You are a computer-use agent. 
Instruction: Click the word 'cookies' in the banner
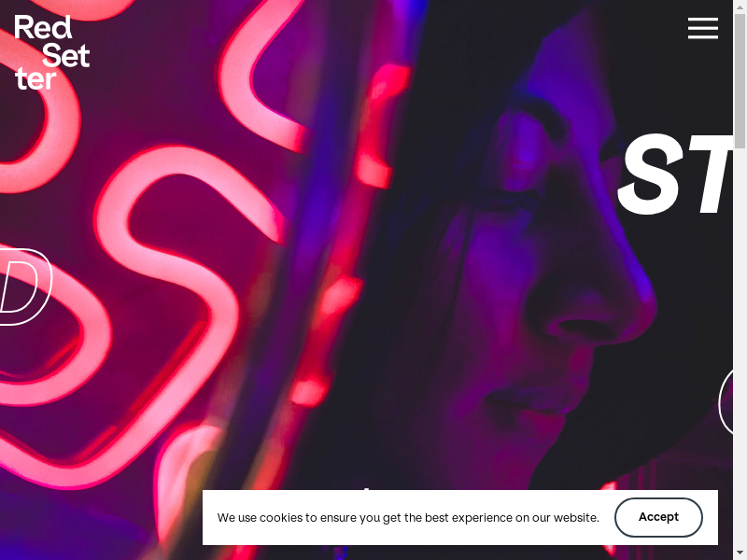click(281, 518)
